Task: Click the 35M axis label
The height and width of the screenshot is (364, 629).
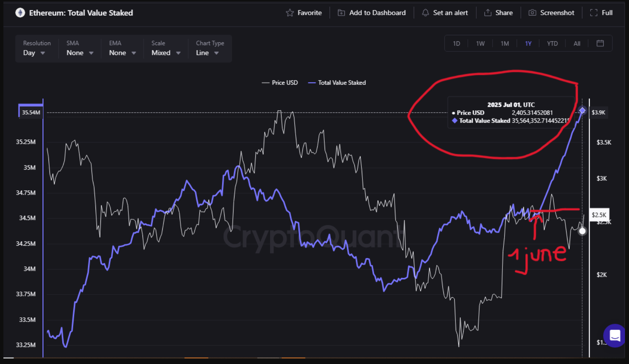Action: pos(29,167)
